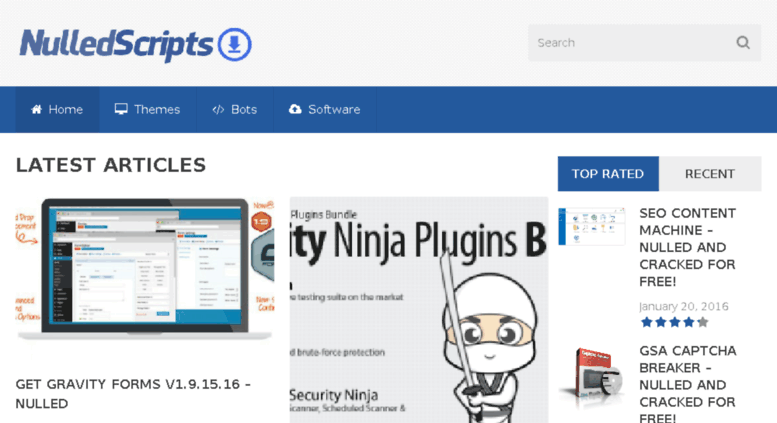Click the Software cloud download icon

295,109
